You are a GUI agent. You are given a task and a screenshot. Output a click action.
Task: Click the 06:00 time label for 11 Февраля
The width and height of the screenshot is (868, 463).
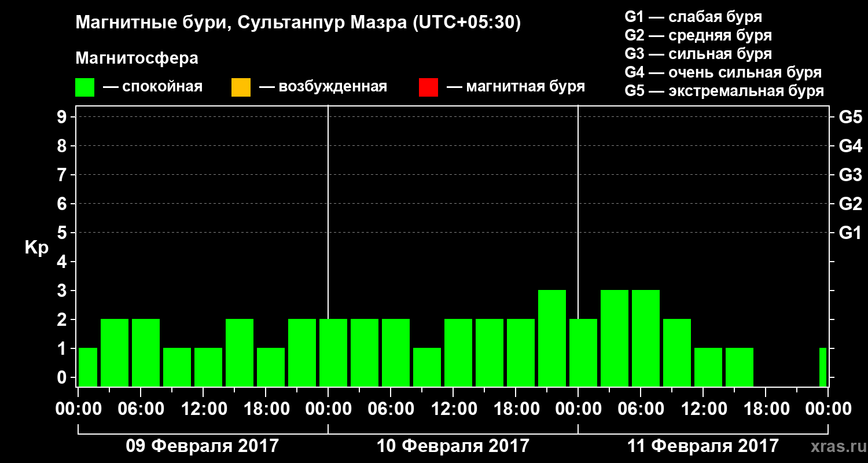click(641, 409)
